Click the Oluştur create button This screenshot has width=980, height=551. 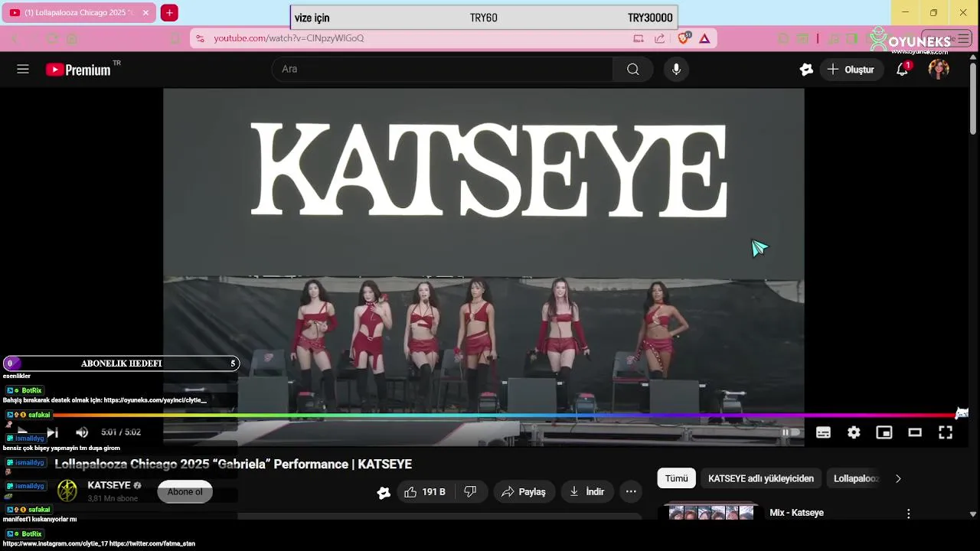[851, 70]
